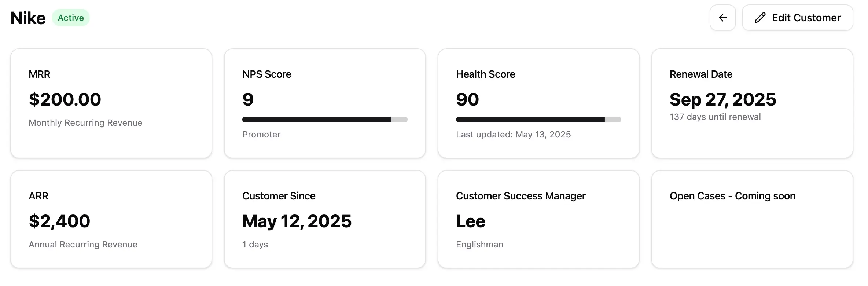Click the pencil icon in Edit Customer

[760, 18]
